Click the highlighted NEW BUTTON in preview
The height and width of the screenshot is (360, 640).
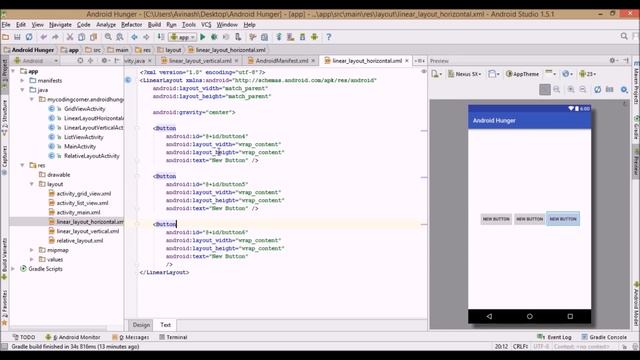[563, 219]
